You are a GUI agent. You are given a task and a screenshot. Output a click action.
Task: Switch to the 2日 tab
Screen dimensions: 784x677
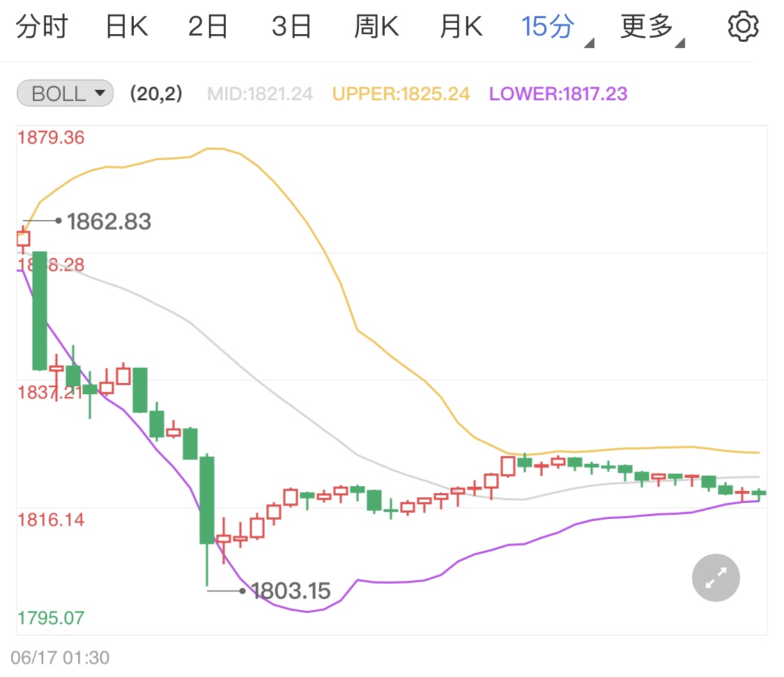pos(208,26)
